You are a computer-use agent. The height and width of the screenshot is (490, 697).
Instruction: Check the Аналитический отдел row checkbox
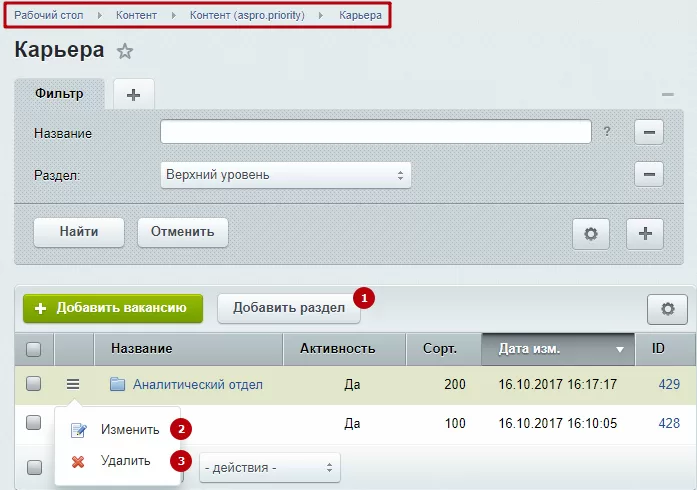(x=33, y=383)
